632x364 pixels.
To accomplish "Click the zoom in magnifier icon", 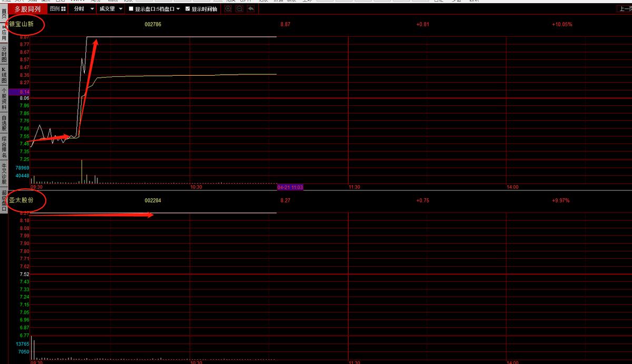I will [x=228, y=9].
